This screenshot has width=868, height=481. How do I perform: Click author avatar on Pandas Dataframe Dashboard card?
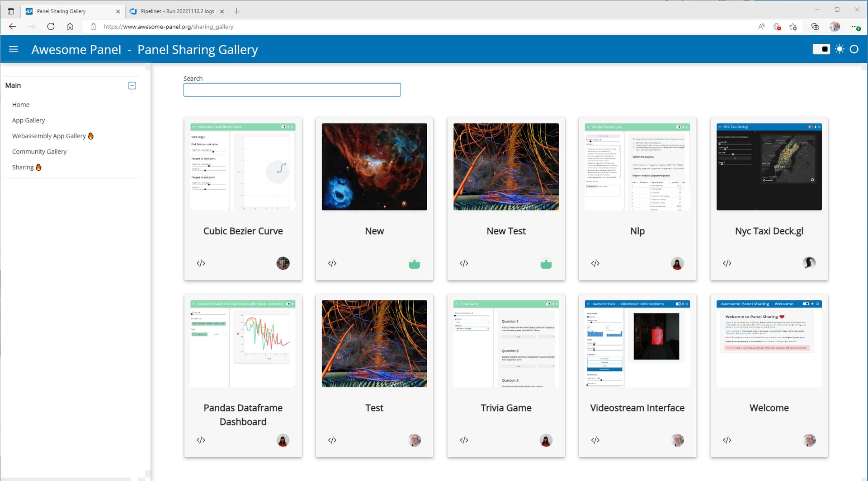click(283, 440)
